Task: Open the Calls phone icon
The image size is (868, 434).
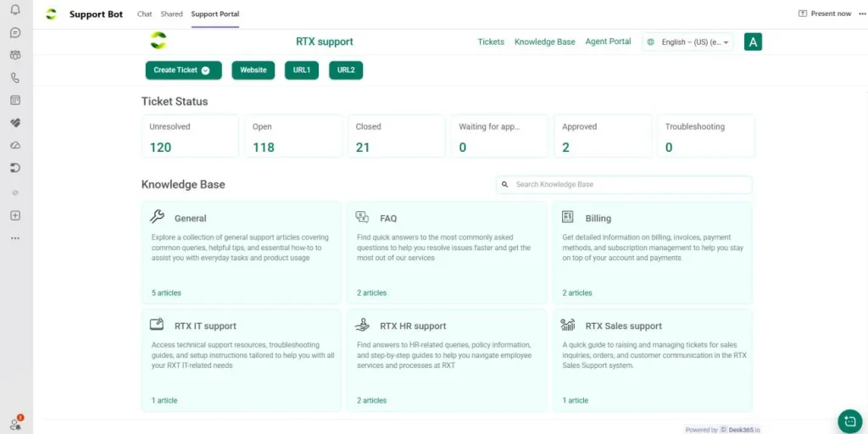Action: click(15, 77)
